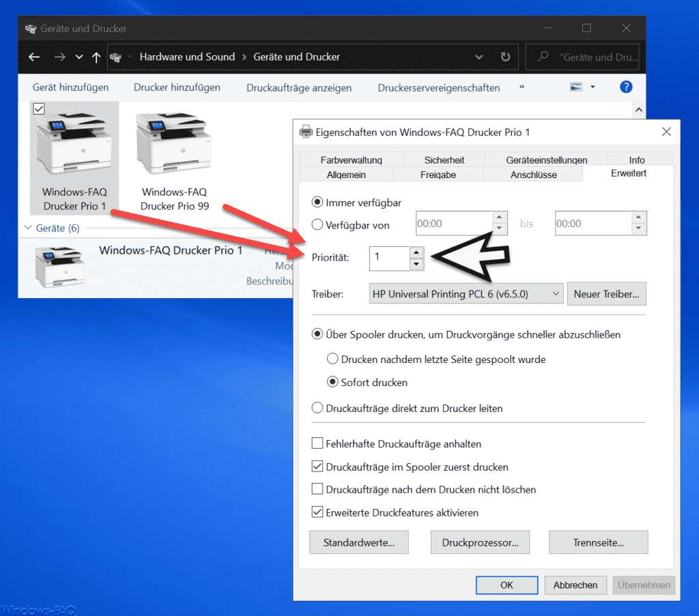The width and height of the screenshot is (699, 616).
Task: Open Druckaufträge anzeigen
Action: [299, 88]
